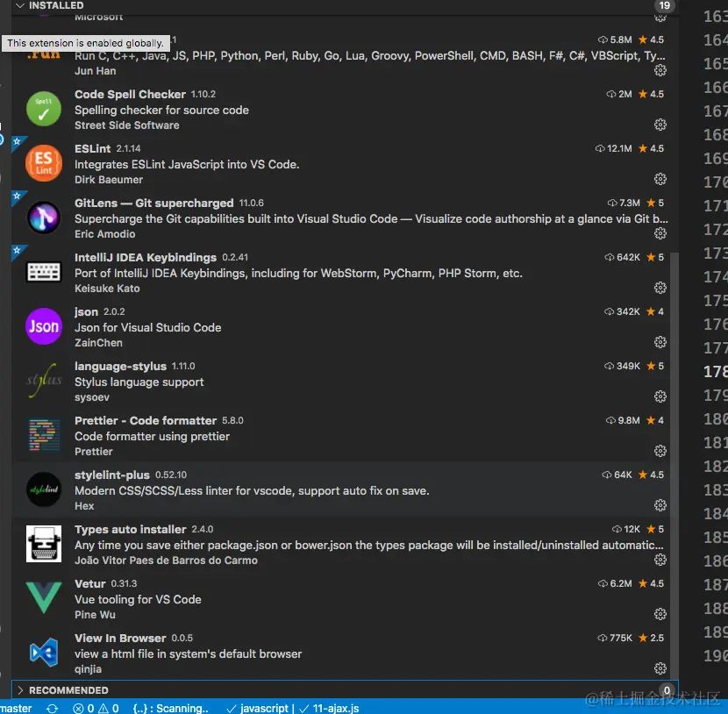Click editor line number 178

[716, 372]
